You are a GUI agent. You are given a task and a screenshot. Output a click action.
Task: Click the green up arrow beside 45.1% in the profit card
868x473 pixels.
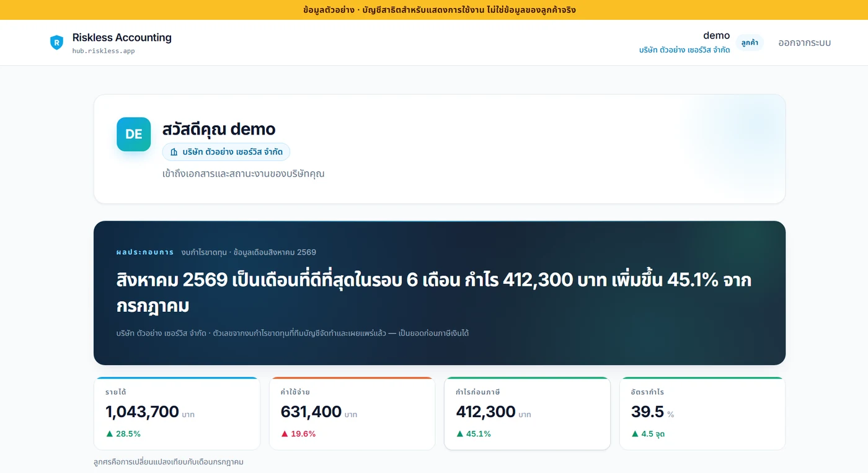click(460, 434)
